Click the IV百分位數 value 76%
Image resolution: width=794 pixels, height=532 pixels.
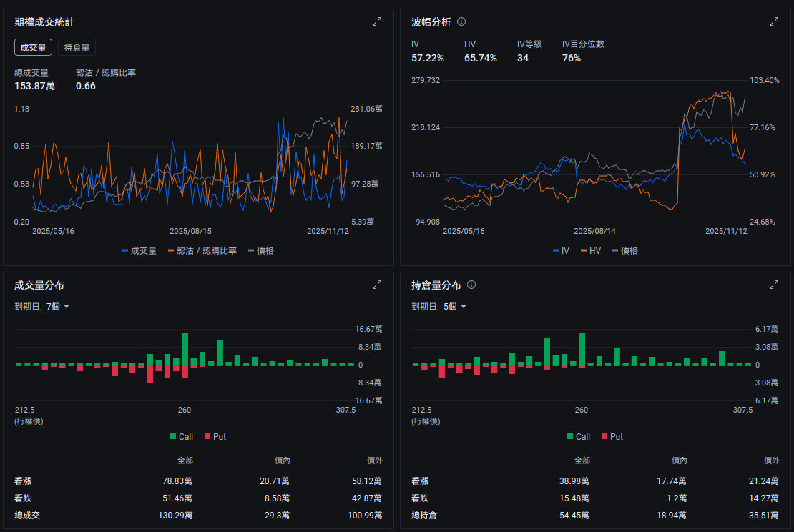(572, 58)
